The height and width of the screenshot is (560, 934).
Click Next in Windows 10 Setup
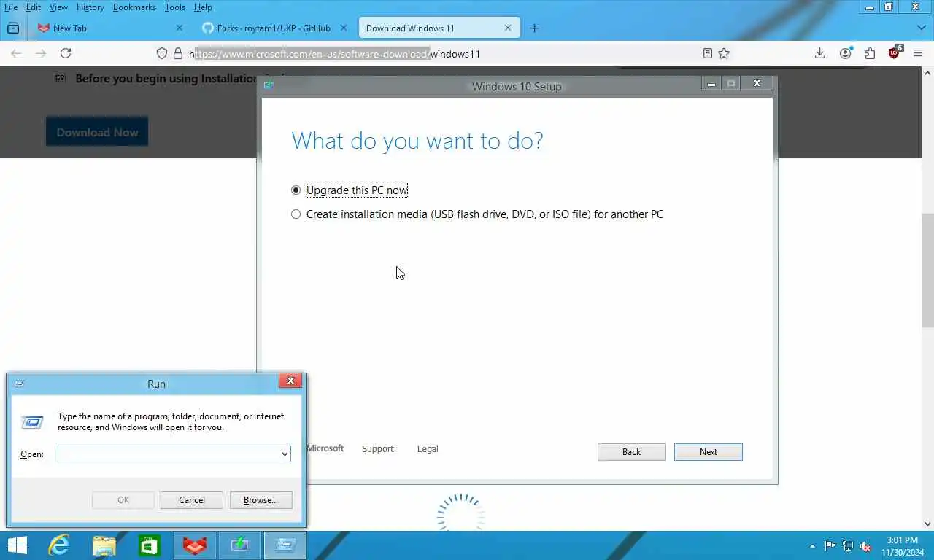point(708,452)
